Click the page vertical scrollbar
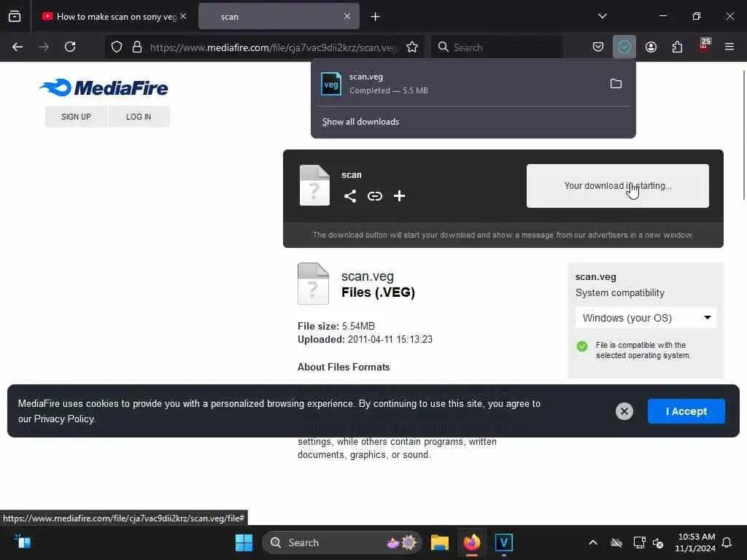 pos(743,135)
